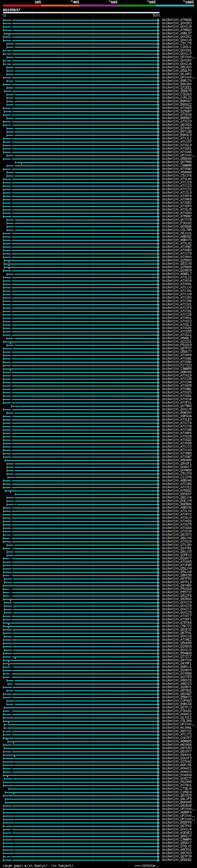
Task: Click the alignment bar for UniRef100_A7M6Q4
Action: (81, 20)
